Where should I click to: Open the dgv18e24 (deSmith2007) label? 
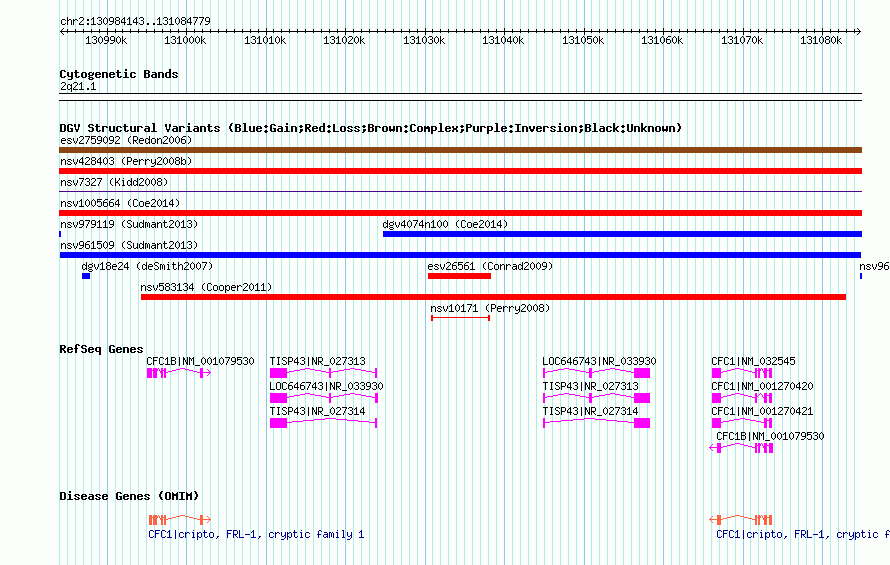point(147,266)
